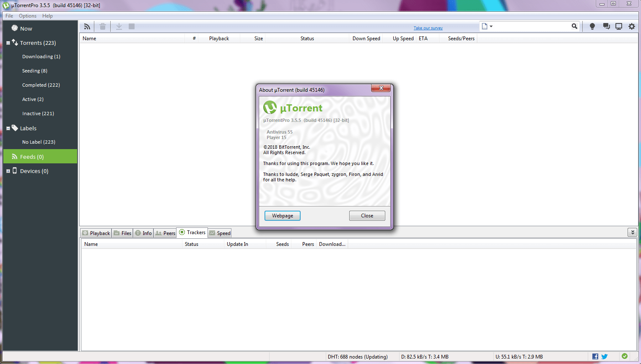Click DHT: 688 nodes status text
Image resolution: width=641 pixels, height=364 pixels.
coord(358,357)
